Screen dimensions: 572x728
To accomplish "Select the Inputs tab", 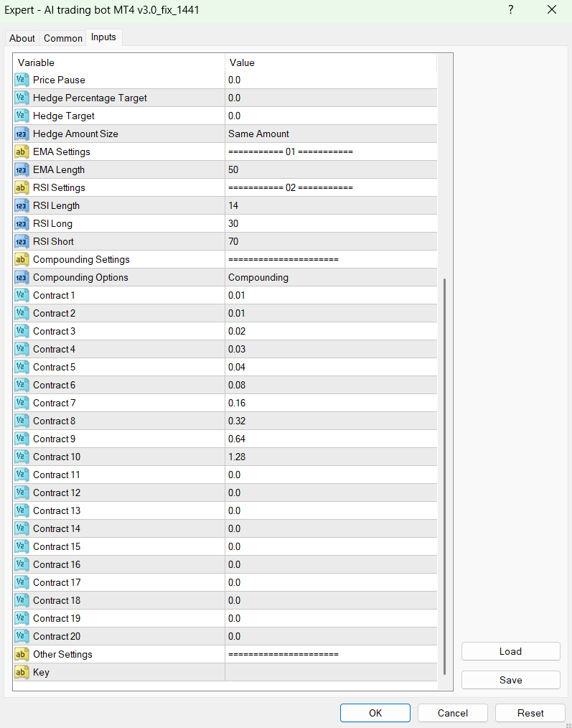I will coord(103,37).
